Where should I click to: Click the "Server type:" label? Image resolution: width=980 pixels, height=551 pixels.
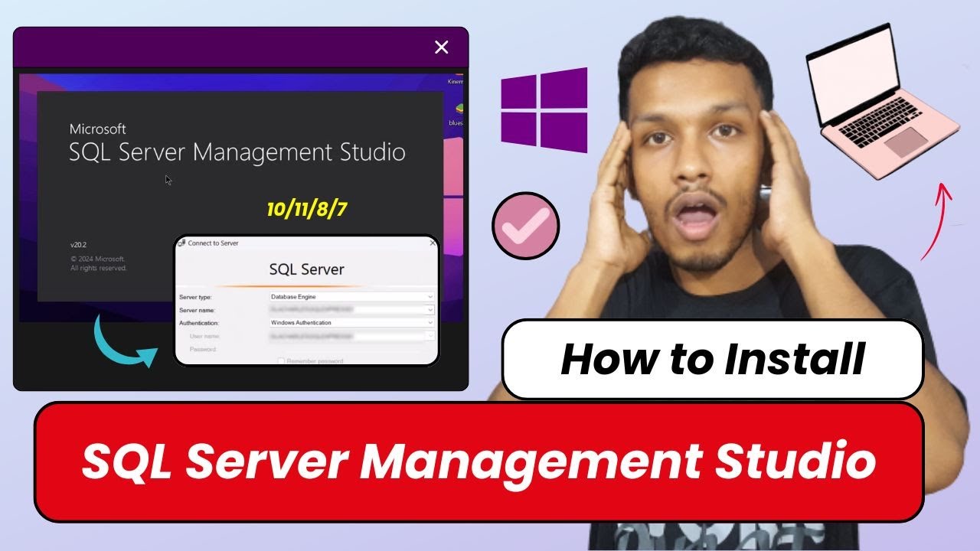195,297
